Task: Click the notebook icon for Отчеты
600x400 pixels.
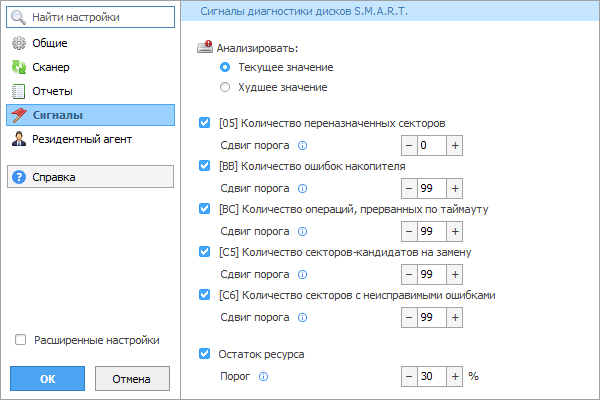Action: pos(19,91)
